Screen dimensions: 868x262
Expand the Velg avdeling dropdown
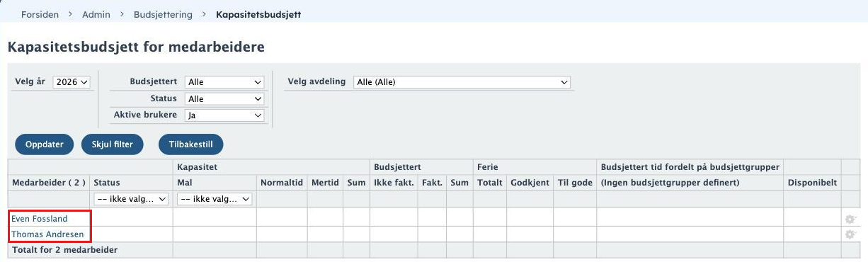(462, 82)
